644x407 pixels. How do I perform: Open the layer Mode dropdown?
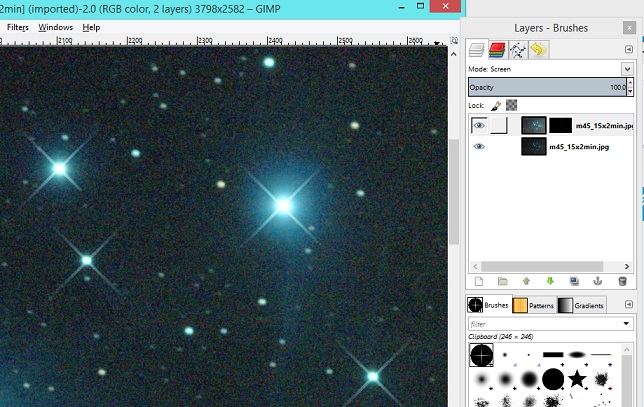pyautogui.click(x=627, y=69)
